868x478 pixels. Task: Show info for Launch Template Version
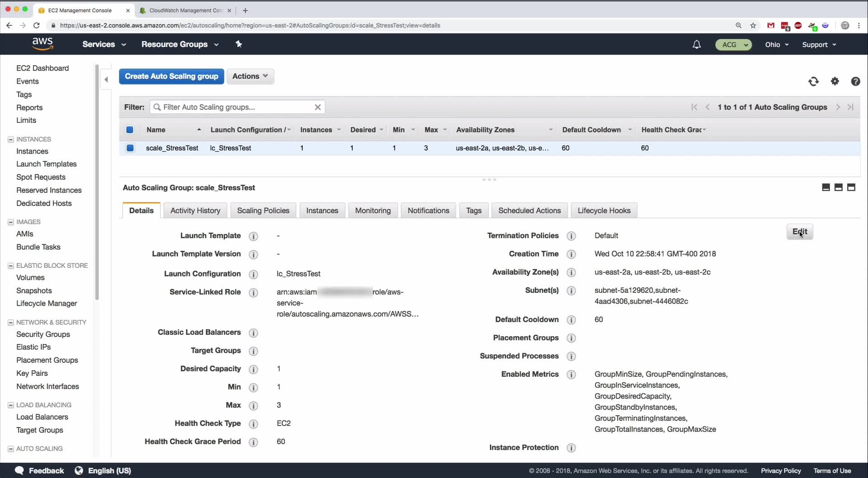[x=254, y=254]
